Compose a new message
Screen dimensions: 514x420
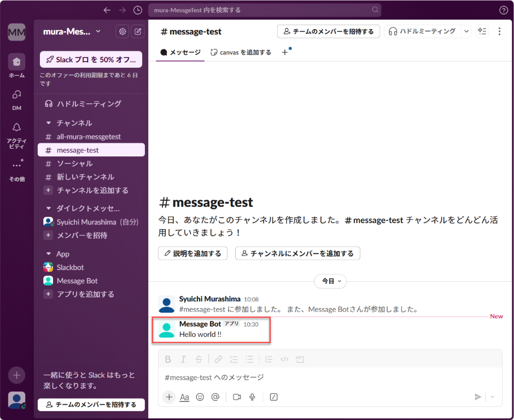[x=138, y=32]
